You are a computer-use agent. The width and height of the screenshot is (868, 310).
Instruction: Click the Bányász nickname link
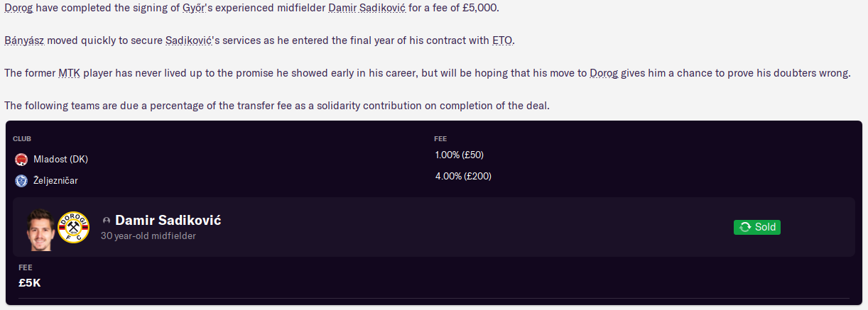click(x=24, y=40)
